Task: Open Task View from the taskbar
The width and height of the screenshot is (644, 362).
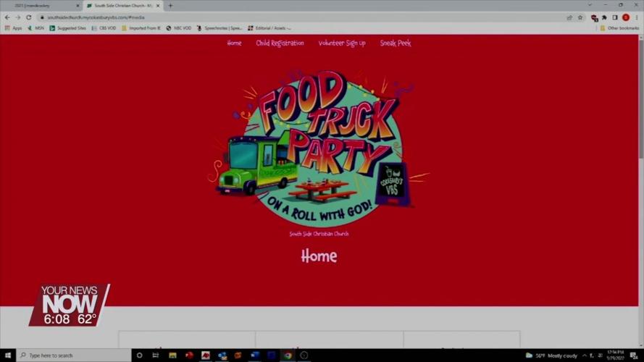Action: coord(156,355)
